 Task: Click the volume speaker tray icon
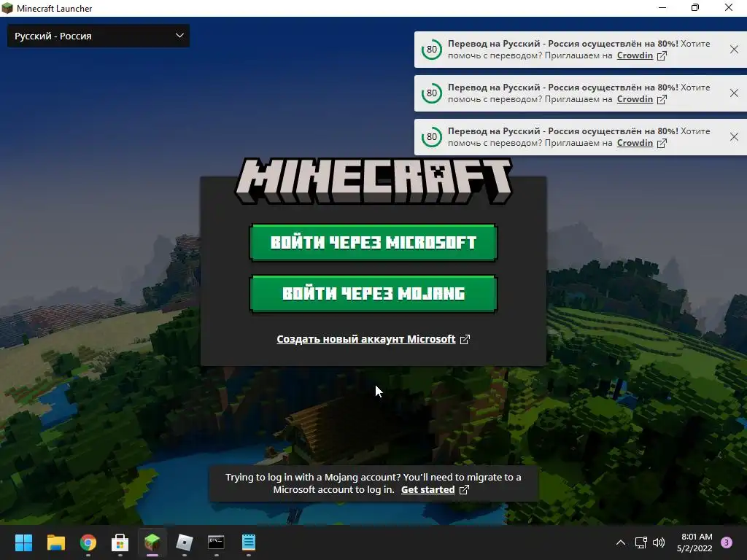659,542
